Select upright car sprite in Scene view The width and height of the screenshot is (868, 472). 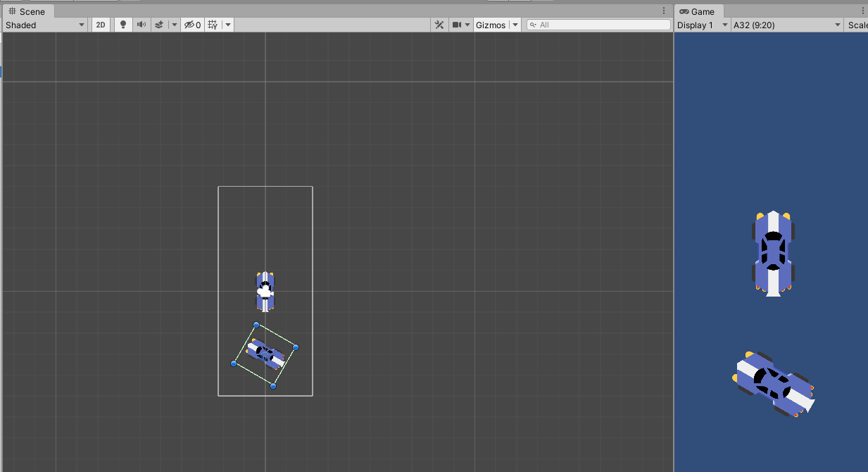(265, 291)
